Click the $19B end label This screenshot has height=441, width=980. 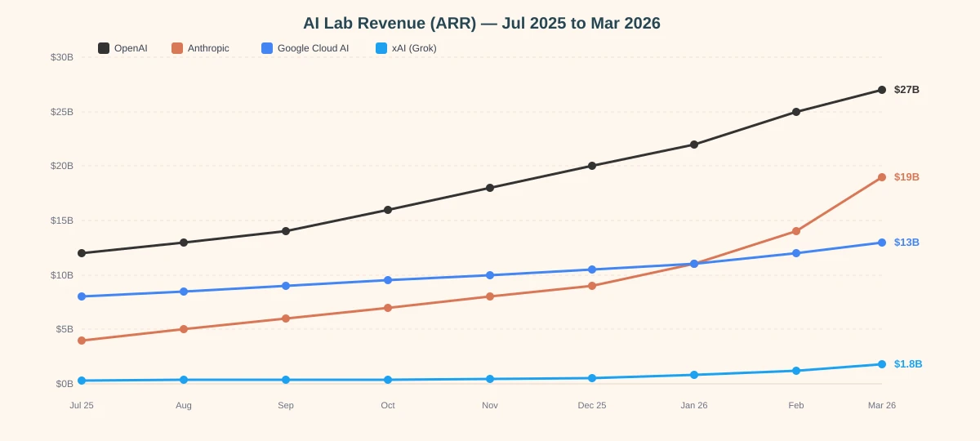coord(906,177)
